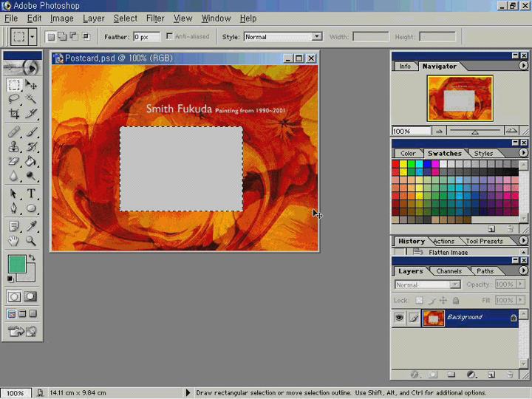Viewport: 532px width, 399px height.
Task: Switch to the Actions tab
Action: (443, 241)
